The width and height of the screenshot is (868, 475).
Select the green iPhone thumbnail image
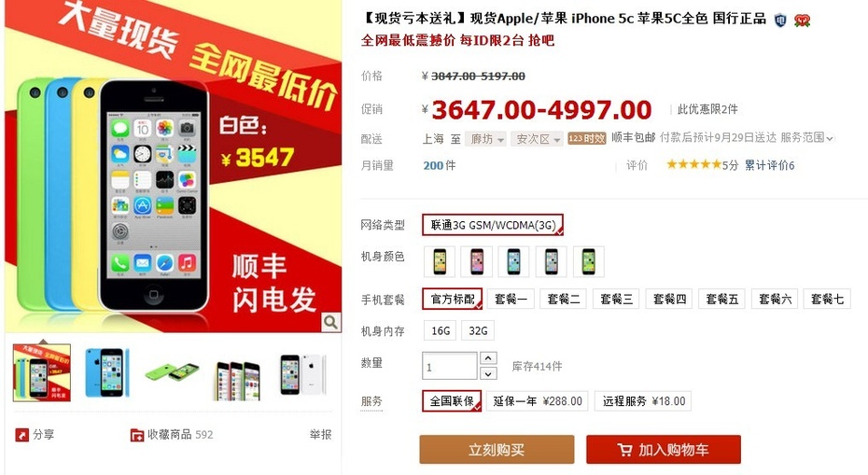pos(172,372)
